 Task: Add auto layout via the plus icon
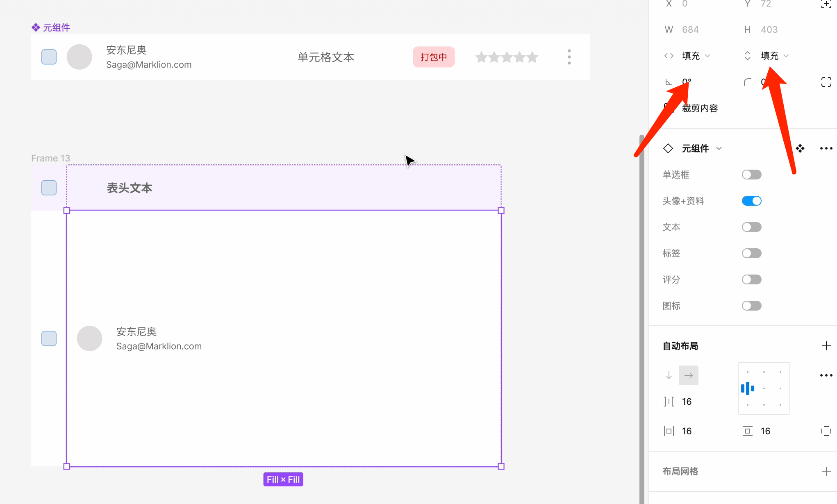(826, 346)
